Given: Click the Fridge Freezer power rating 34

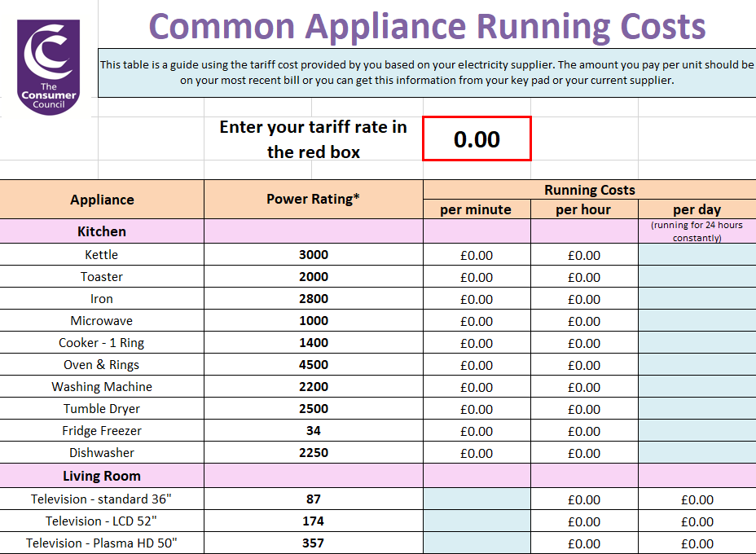Looking at the screenshot, I should (314, 430).
